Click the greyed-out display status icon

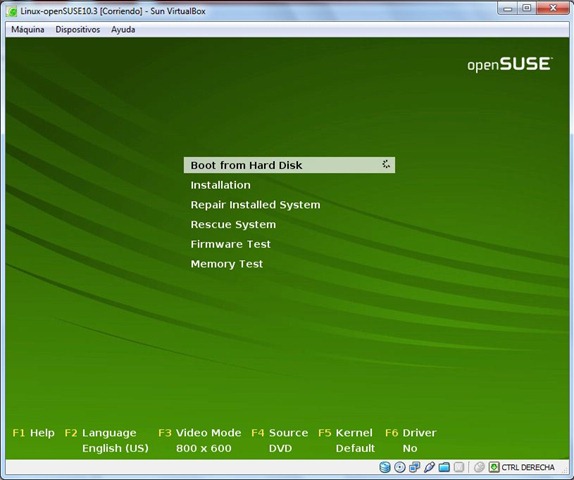tap(459, 467)
